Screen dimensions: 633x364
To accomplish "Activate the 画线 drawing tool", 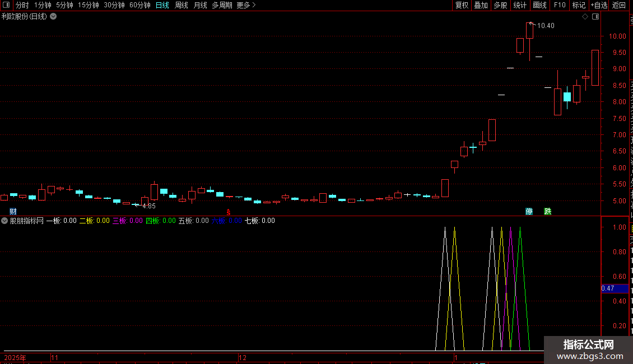I will tap(540, 5).
